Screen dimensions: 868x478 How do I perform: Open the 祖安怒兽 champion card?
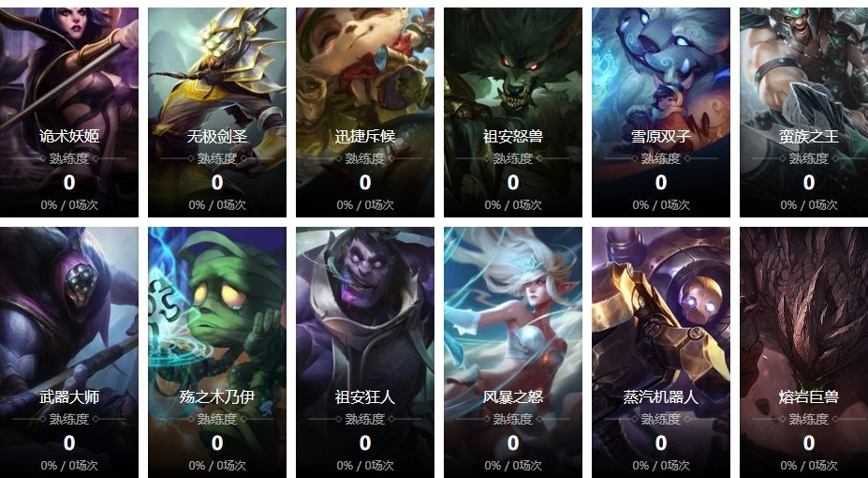pos(513,112)
